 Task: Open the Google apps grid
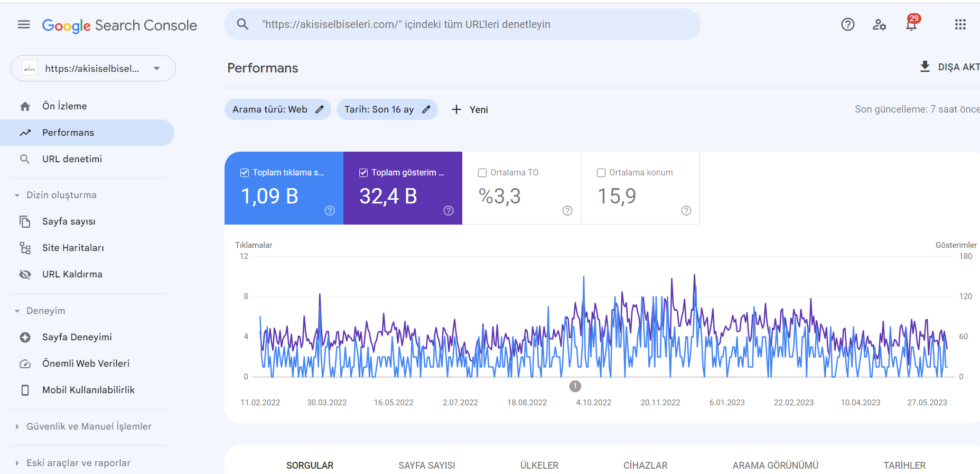960,24
